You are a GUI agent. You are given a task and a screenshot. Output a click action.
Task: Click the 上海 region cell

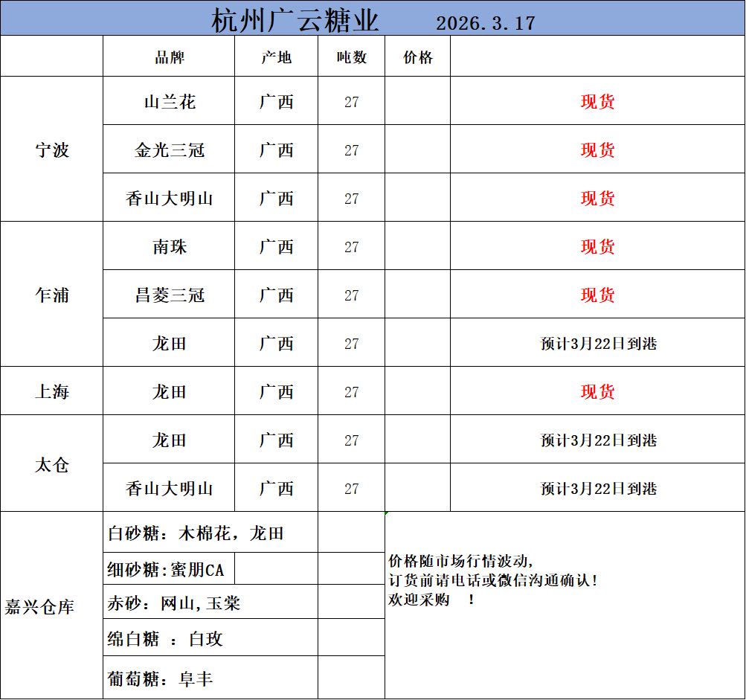click(52, 392)
